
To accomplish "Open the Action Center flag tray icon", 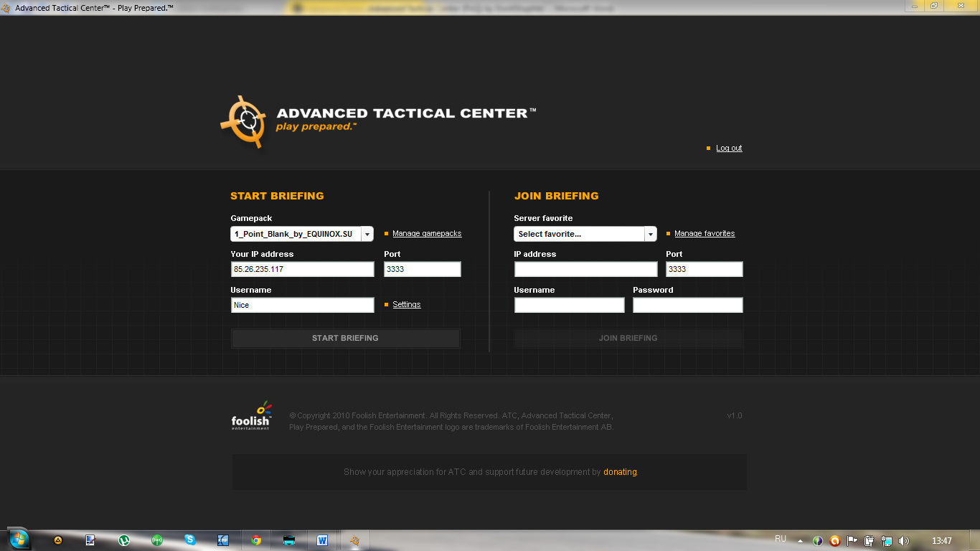I will (x=852, y=541).
